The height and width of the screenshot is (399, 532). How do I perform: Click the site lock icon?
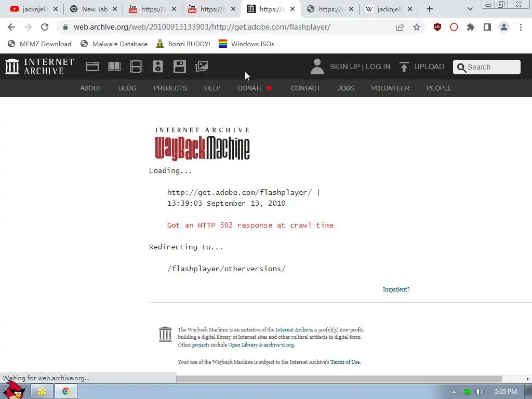(x=65, y=27)
